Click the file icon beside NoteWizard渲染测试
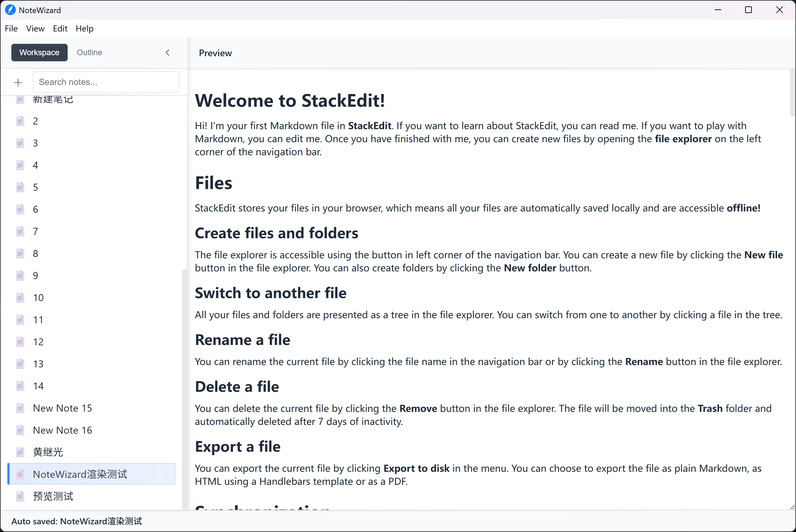The image size is (796, 532). [x=20, y=474]
